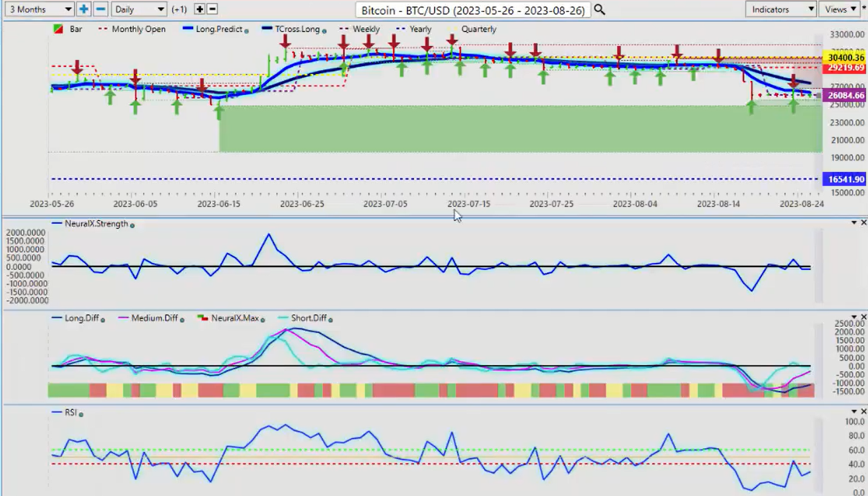This screenshot has height=496, width=868.
Task: Click the magnifying glass search icon
Action: [x=599, y=10]
